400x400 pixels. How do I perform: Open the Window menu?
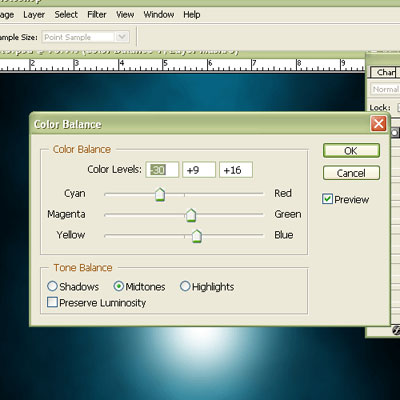[x=159, y=15]
